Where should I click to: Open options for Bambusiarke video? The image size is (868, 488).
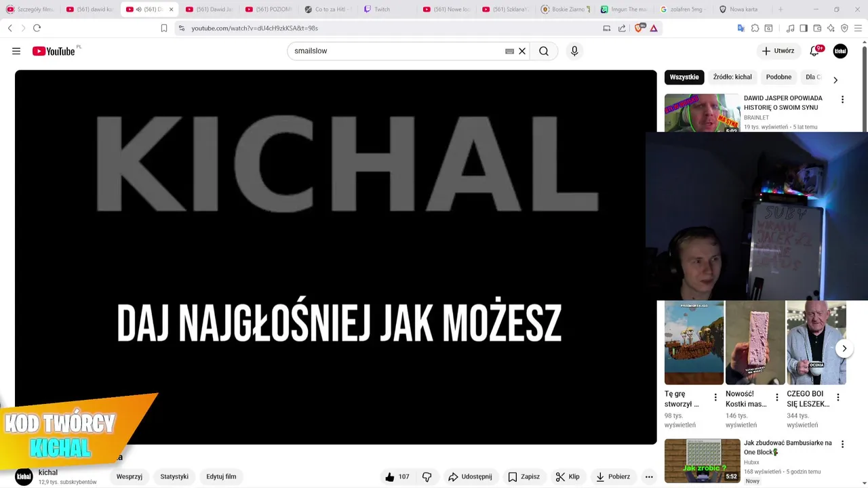pyautogui.click(x=842, y=445)
